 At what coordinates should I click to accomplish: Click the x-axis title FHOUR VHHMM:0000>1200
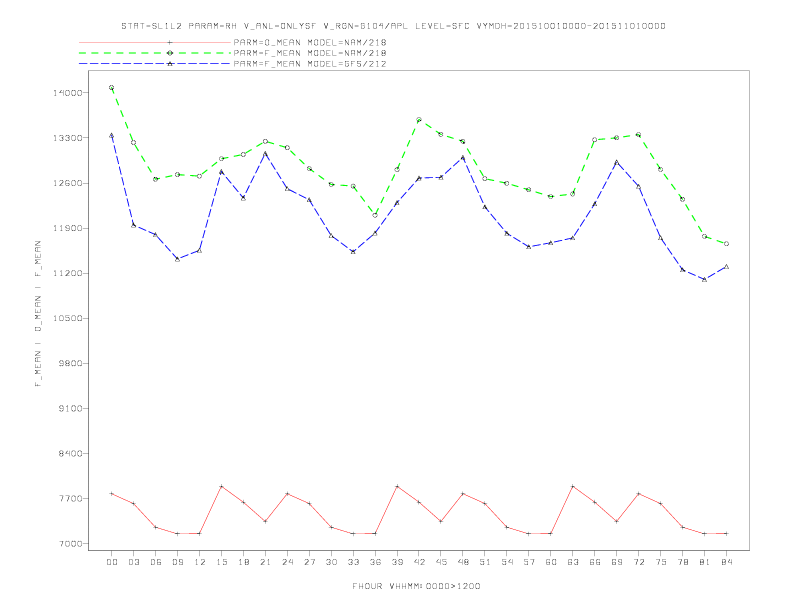coord(416,586)
